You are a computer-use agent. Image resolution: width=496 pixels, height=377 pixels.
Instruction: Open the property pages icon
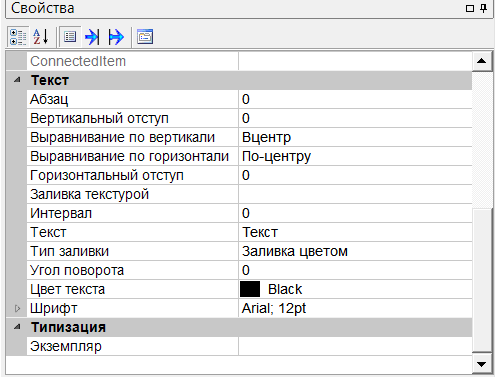(x=145, y=37)
